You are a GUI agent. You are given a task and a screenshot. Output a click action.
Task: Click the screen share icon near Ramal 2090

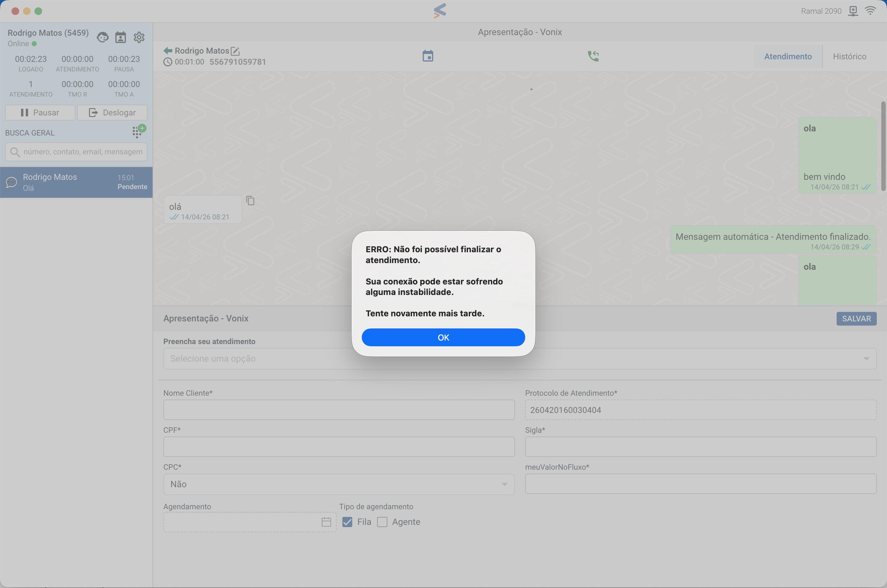tap(853, 11)
